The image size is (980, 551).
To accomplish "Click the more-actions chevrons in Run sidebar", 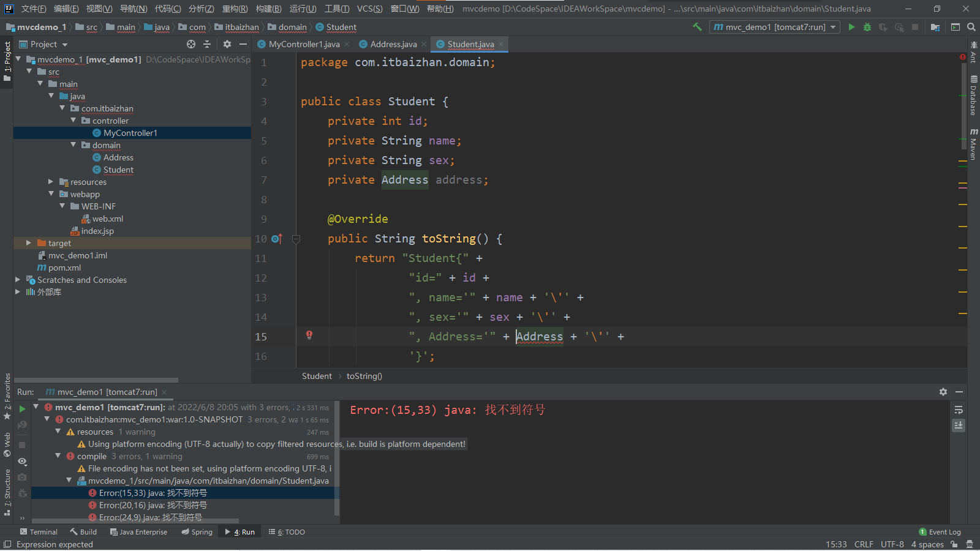I will coord(22,518).
